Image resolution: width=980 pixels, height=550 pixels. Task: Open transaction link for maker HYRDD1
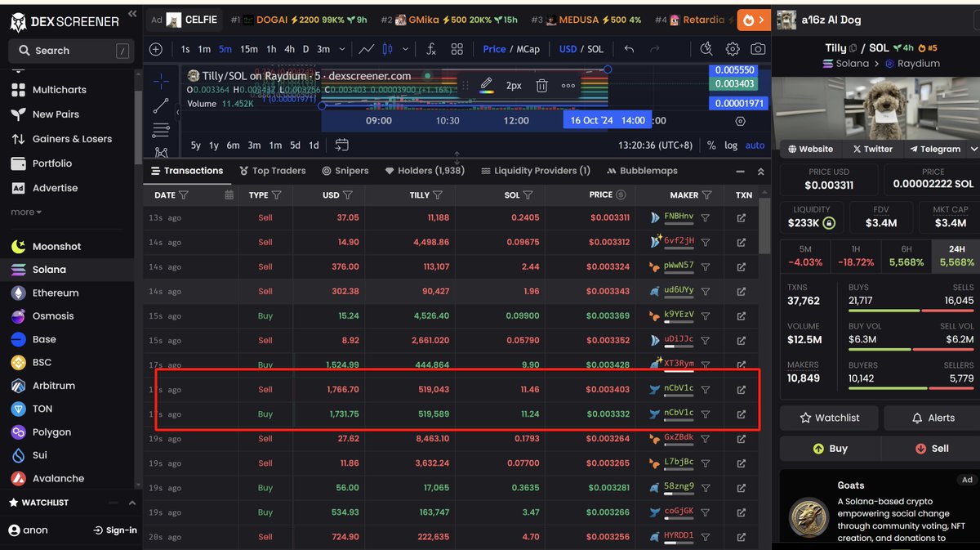[742, 536]
